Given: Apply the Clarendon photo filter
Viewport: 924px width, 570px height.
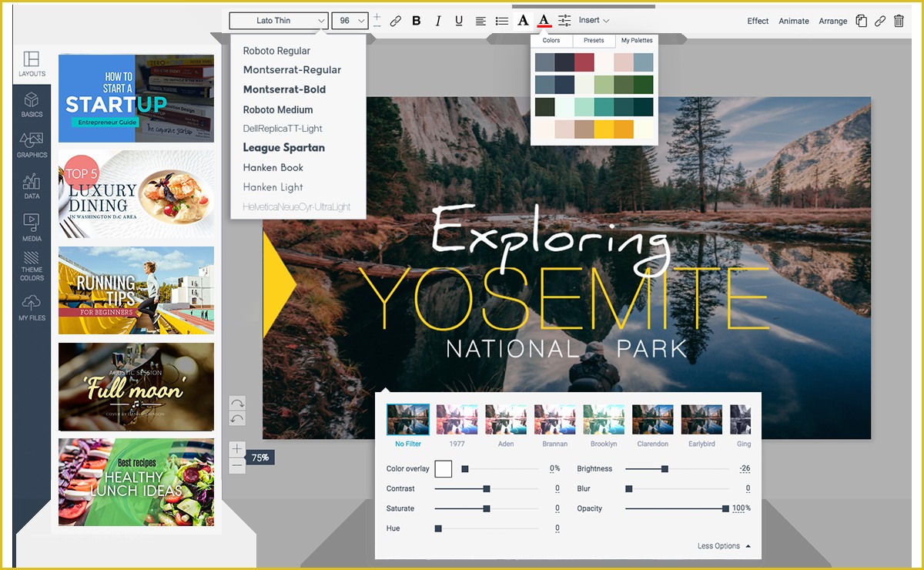Looking at the screenshot, I should coord(653,421).
